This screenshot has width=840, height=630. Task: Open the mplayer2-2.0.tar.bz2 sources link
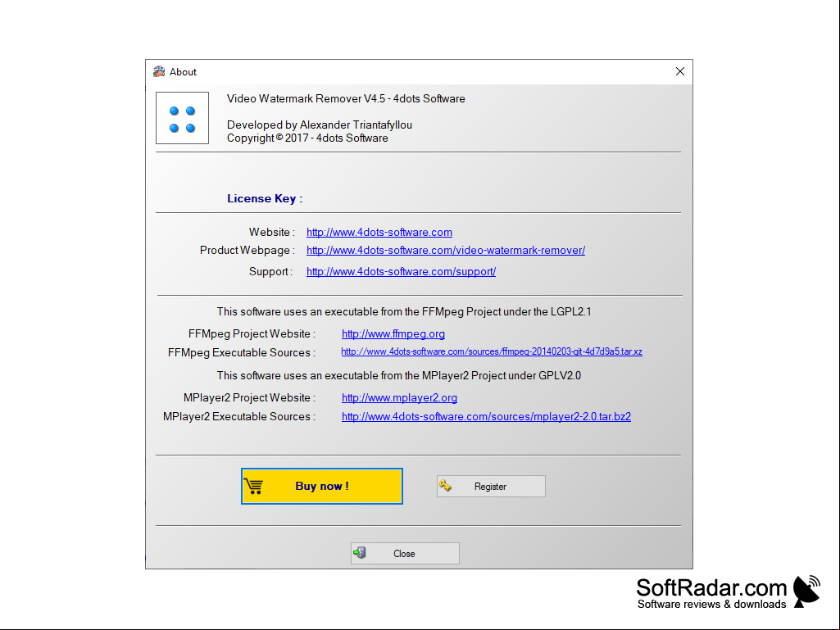[487, 416]
